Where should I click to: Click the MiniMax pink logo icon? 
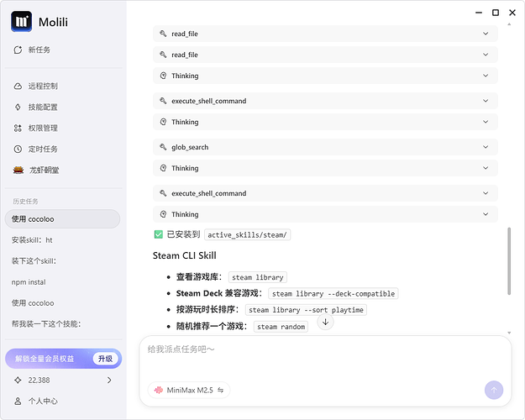tap(159, 391)
